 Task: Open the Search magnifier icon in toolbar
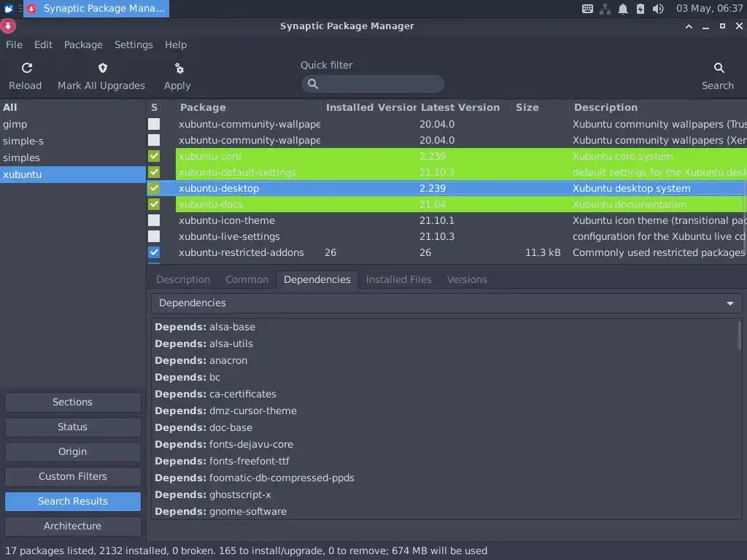(x=719, y=68)
